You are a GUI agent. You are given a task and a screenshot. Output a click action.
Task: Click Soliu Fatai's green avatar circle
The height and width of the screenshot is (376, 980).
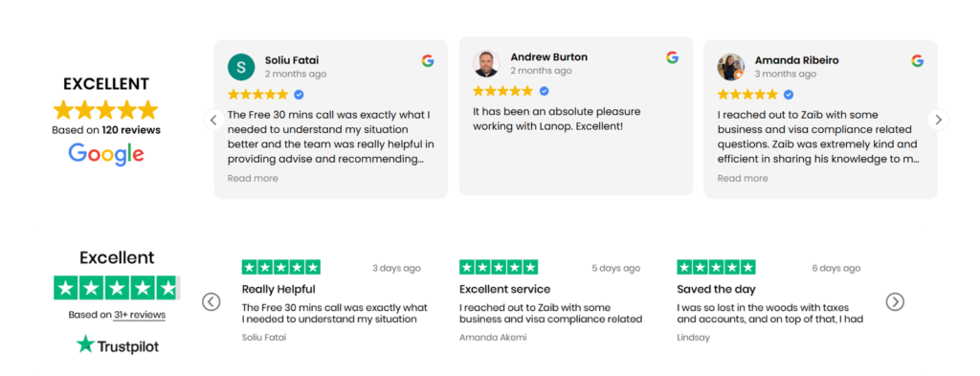[x=241, y=67]
